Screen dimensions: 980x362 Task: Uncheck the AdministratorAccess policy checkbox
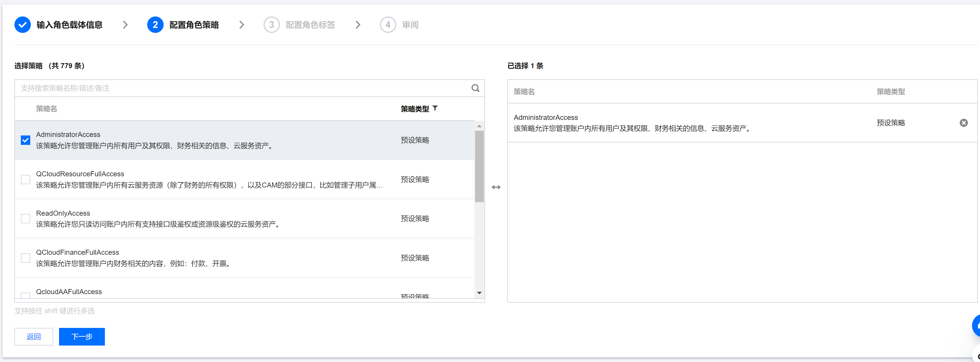[x=26, y=140]
